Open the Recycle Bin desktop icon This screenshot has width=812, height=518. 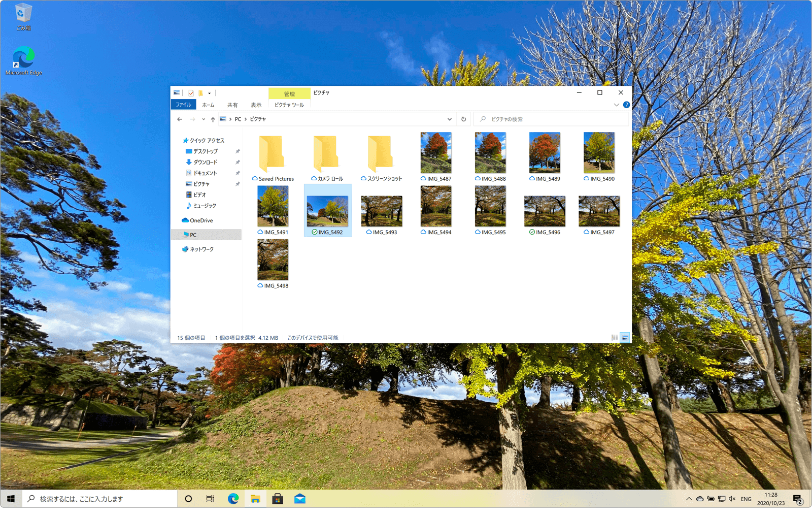click(x=23, y=17)
